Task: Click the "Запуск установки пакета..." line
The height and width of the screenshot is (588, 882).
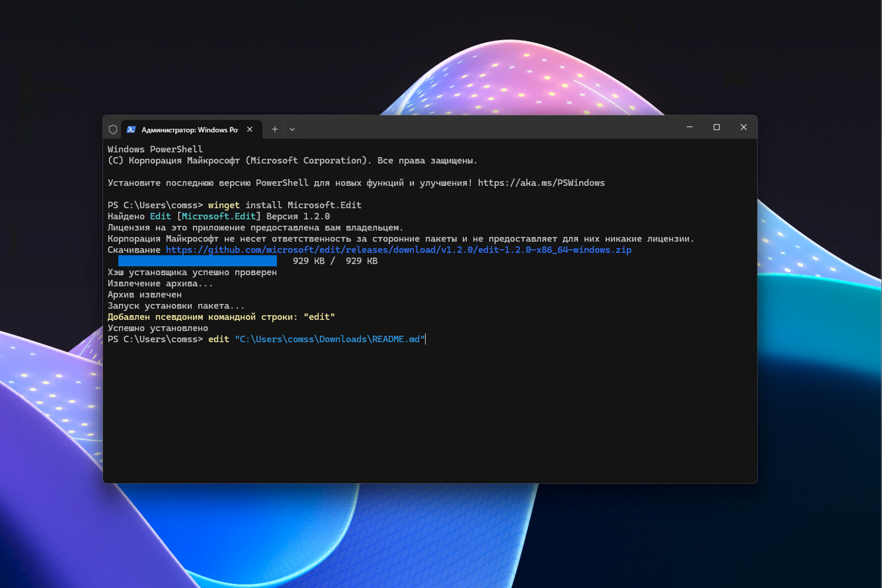Action: (176, 306)
